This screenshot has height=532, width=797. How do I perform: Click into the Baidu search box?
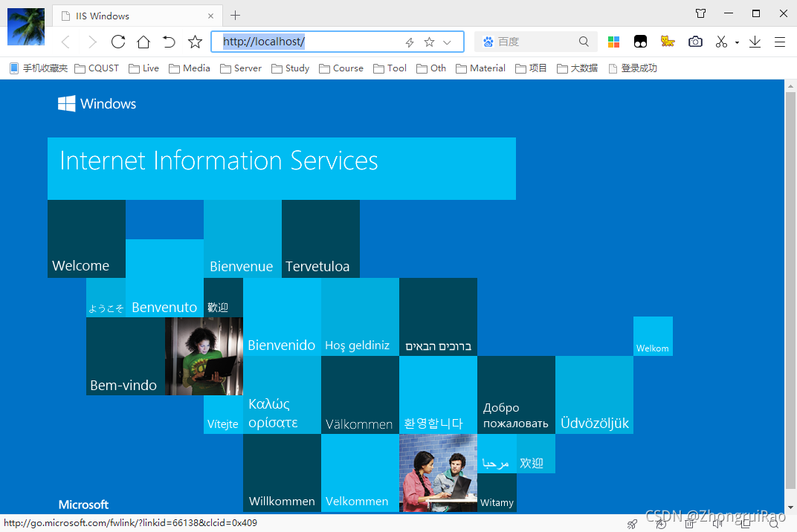point(535,42)
